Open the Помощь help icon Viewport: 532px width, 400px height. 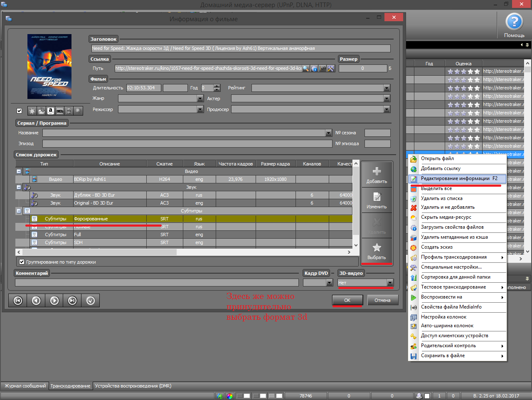tap(514, 22)
